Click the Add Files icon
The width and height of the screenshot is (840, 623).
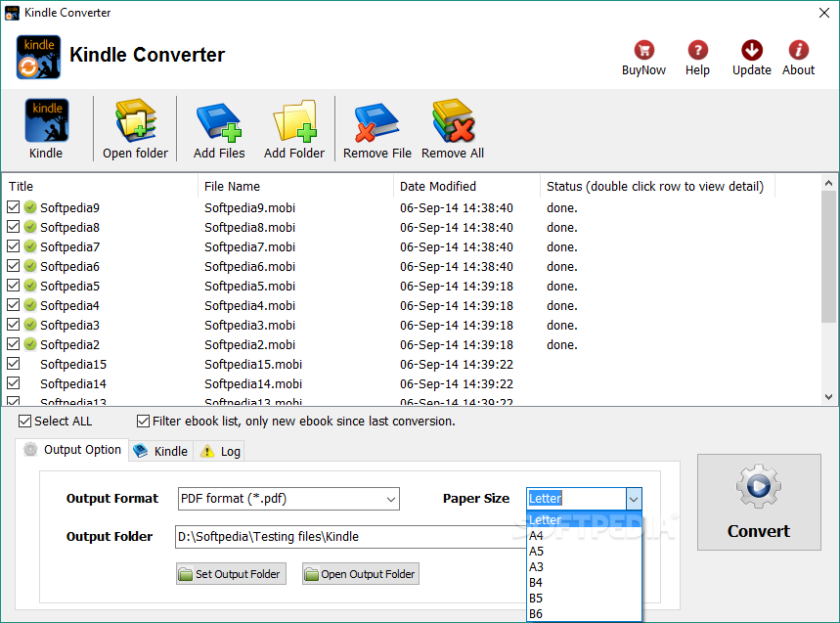(219, 121)
